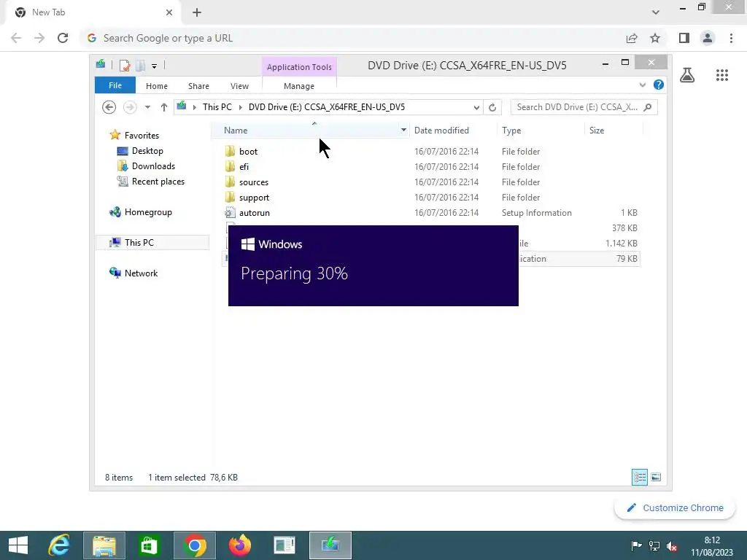Open the Chrome side panel

[684, 38]
